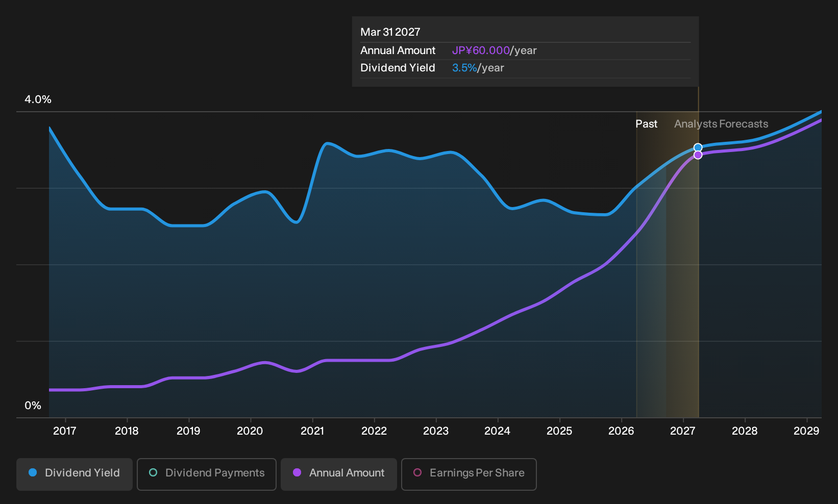
Task: Click the 2025 x-axis year label
Action: pos(559,431)
